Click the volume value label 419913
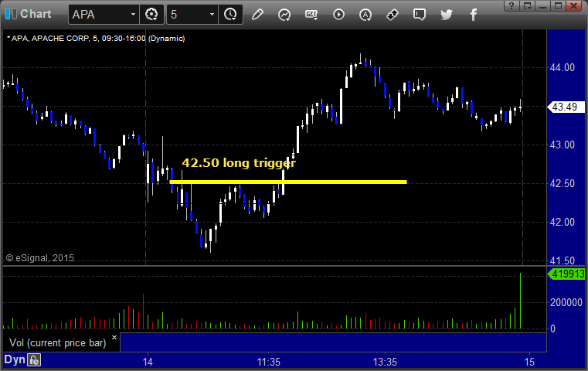The width and height of the screenshot is (588, 371). (566, 274)
